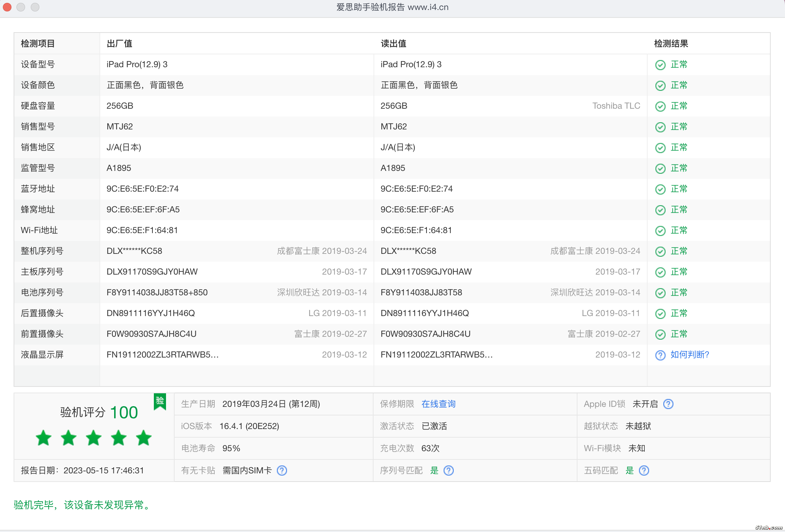Click green check icon for 硬盘容量 row

pos(660,106)
